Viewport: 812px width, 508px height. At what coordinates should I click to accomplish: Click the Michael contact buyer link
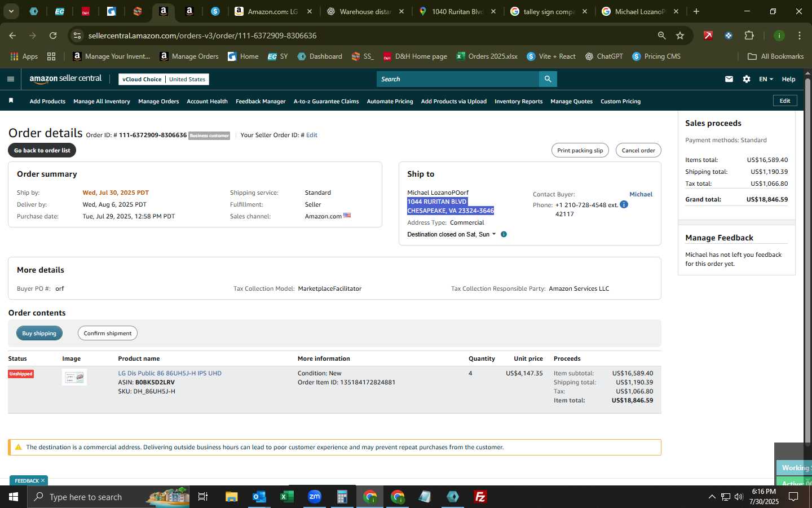(x=641, y=194)
